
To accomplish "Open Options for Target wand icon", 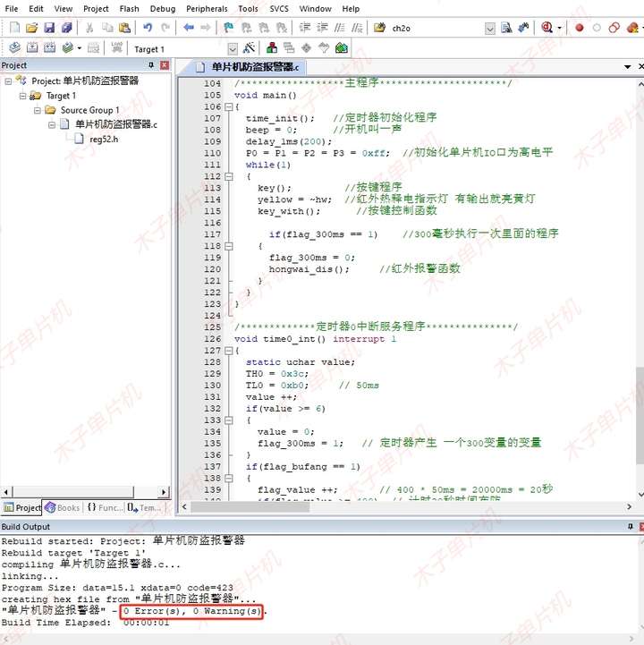I will (249, 48).
